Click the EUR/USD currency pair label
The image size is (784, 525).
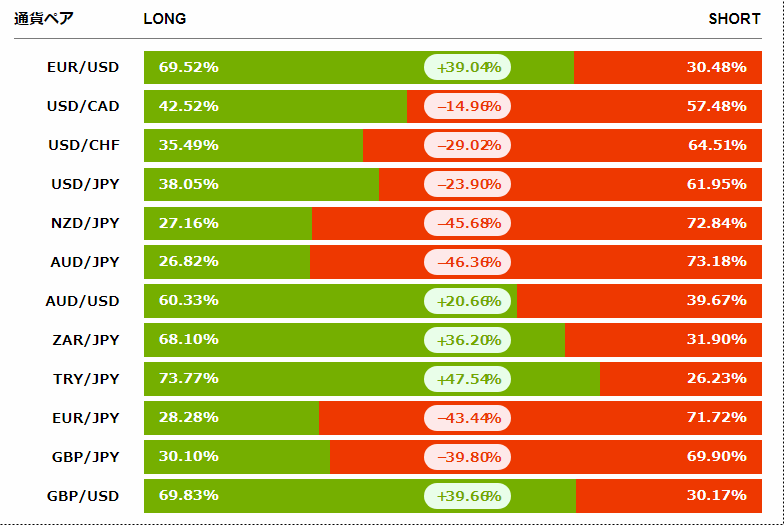pos(83,67)
